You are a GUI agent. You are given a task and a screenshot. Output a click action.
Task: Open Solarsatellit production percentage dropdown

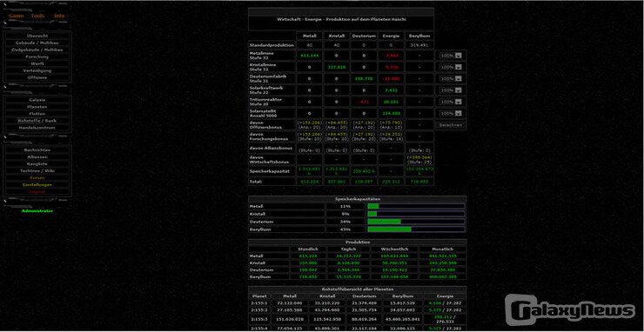[x=451, y=113]
